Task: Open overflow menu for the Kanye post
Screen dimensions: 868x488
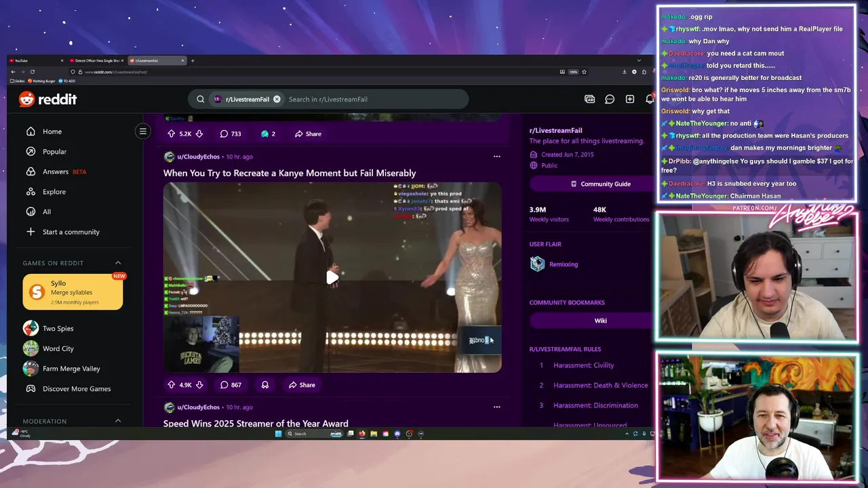Action: click(x=496, y=157)
